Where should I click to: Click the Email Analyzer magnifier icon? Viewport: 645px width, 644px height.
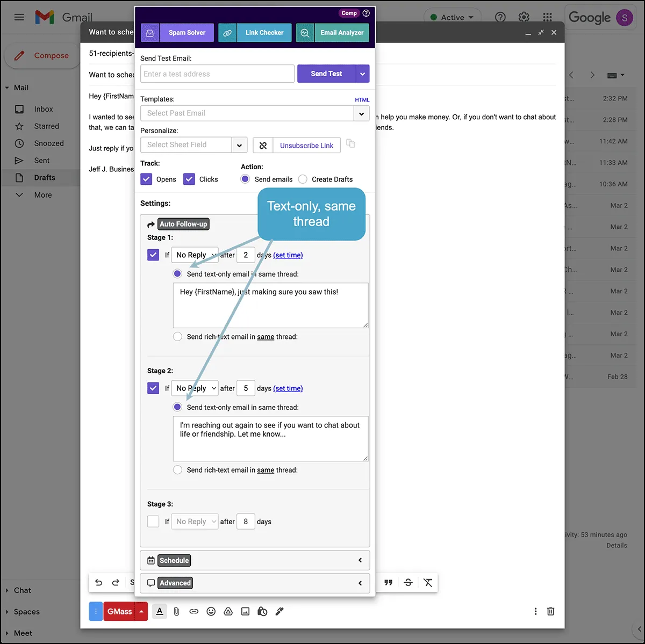[x=305, y=33]
